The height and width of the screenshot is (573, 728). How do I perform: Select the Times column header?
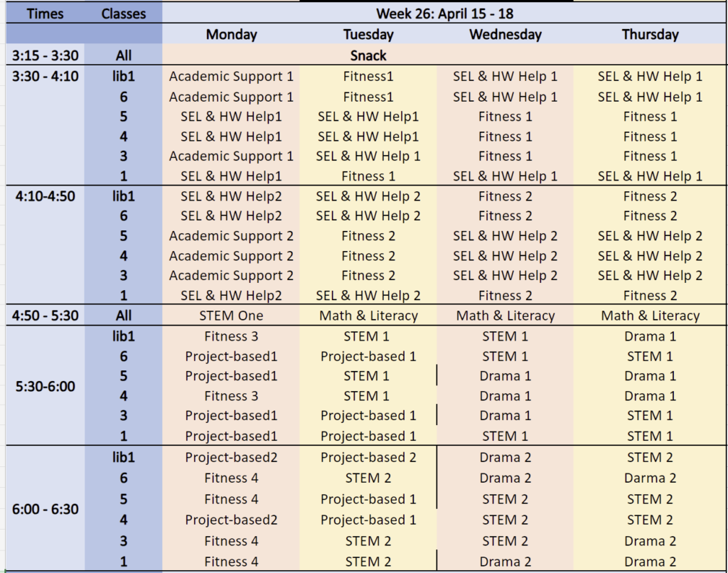(x=45, y=14)
